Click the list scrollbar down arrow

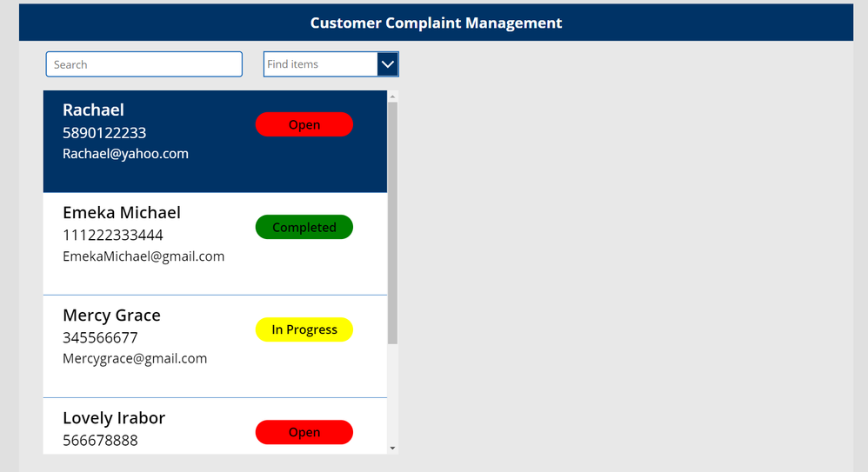pos(392,449)
